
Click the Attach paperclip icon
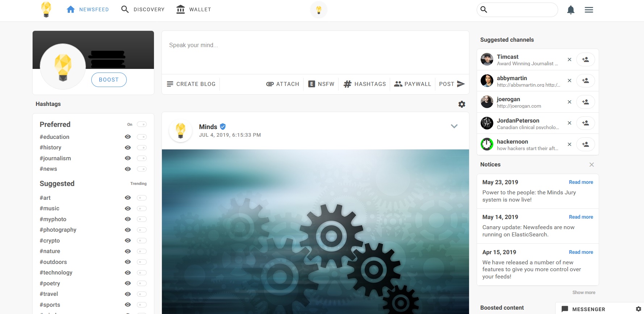click(270, 84)
